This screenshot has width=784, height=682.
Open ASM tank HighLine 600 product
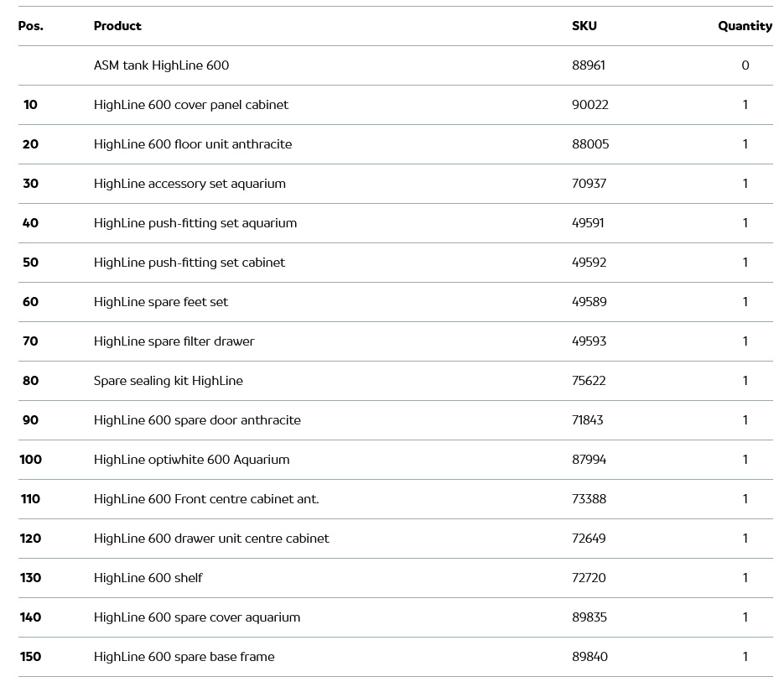coord(161,65)
